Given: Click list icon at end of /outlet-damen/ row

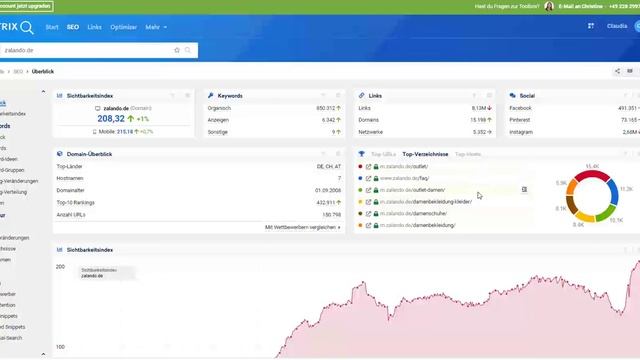Looking at the screenshot, I should pos(524,190).
